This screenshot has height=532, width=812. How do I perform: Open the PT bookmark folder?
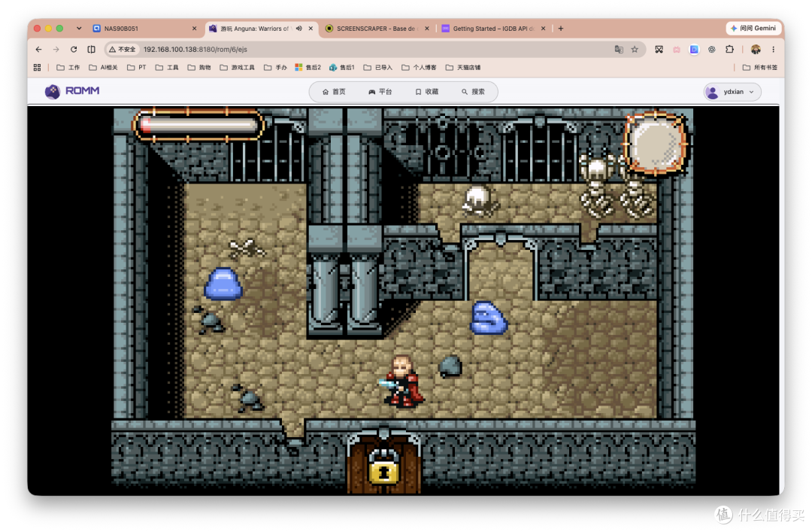[x=136, y=68]
